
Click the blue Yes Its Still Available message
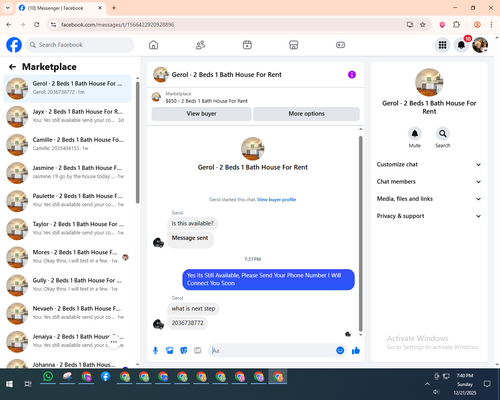click(x=268, y=279)
